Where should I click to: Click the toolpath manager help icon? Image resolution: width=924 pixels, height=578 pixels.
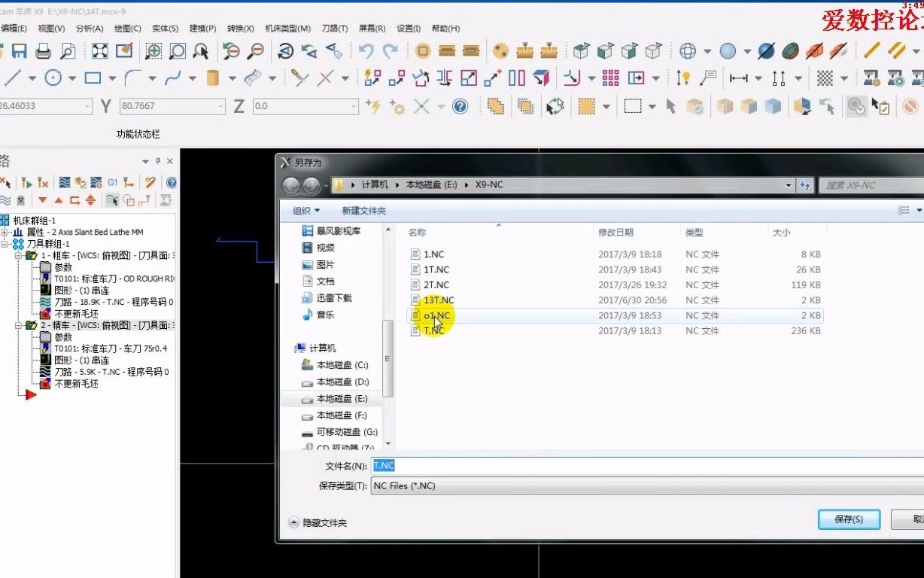click(x=172, y=182)
